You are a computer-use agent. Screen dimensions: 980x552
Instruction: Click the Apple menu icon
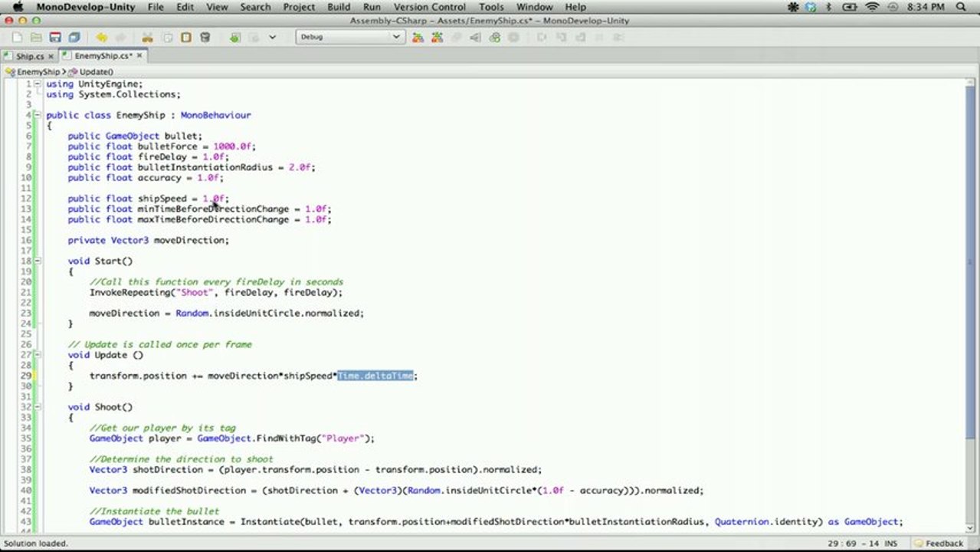click(18, 7)
